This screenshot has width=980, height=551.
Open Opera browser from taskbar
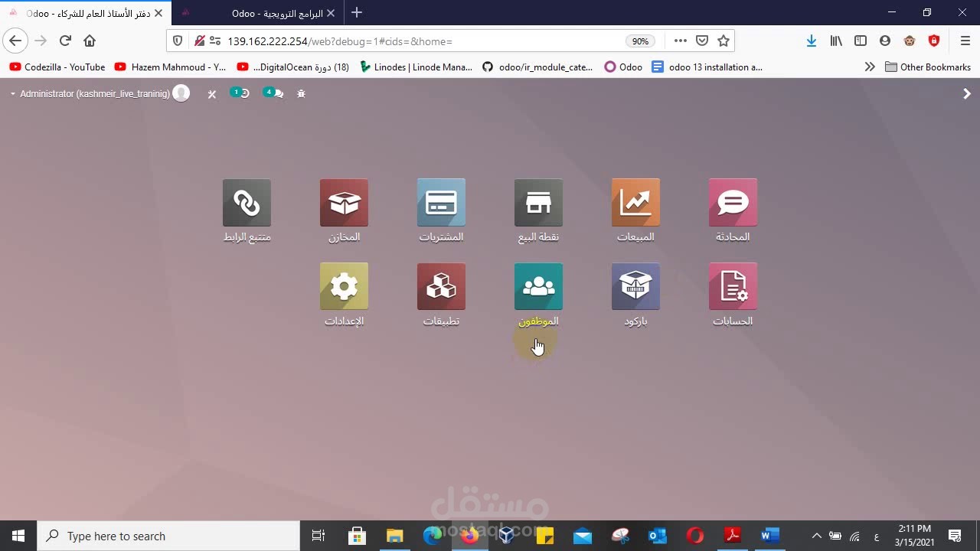coord(694,536)
